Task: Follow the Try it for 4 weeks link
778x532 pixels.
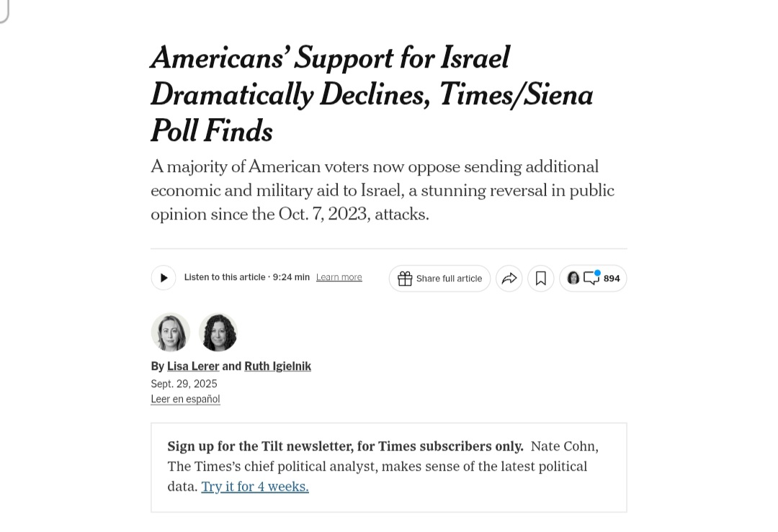Action: pos(255,487)
